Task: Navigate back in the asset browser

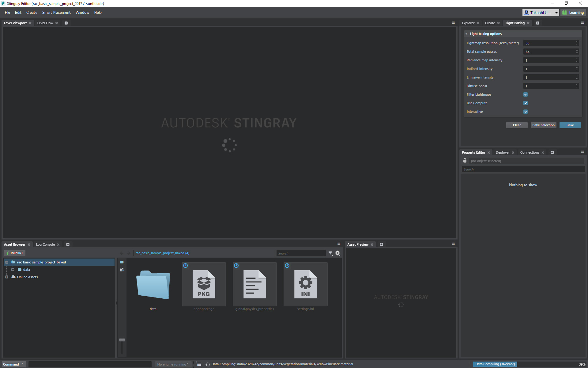Action: point(122,253)
